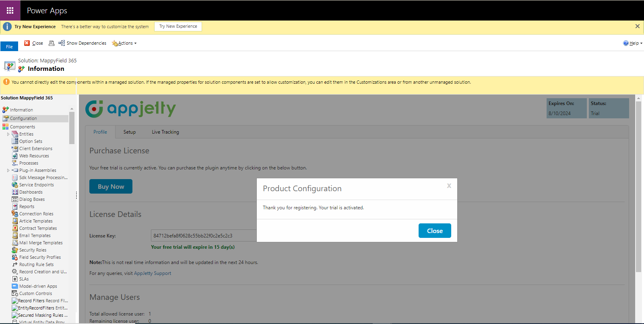Click the sidebar splitter handle dots

(x=76, y=196)
